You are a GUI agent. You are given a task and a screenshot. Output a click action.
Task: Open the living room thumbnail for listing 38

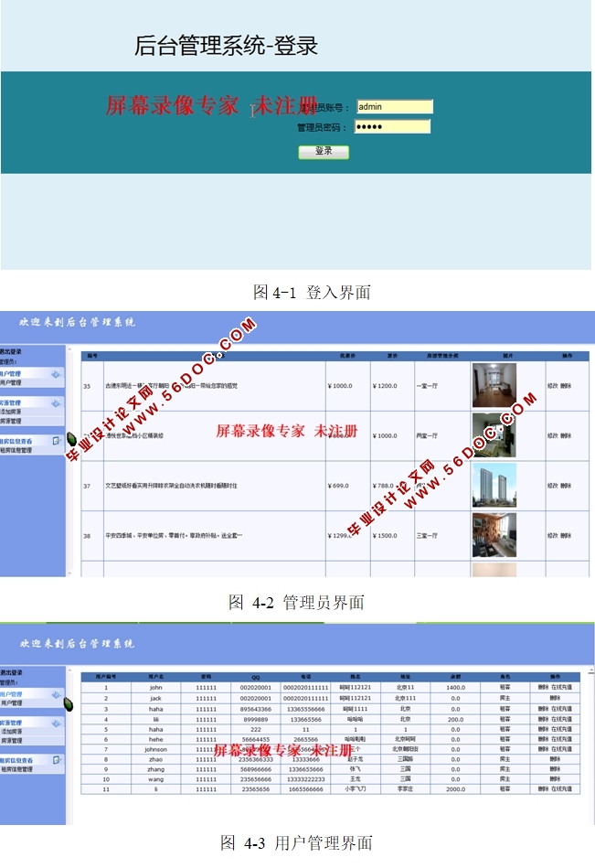494,535
